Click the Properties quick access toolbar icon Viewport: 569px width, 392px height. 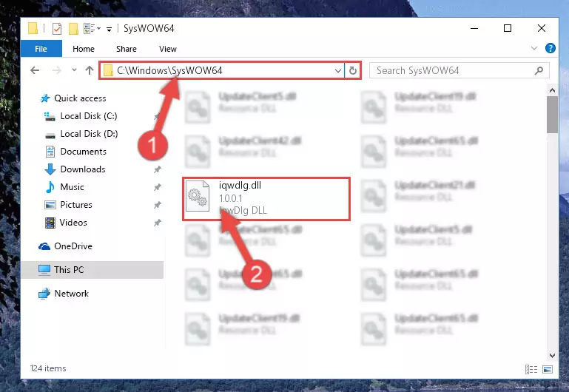(57, 28)
